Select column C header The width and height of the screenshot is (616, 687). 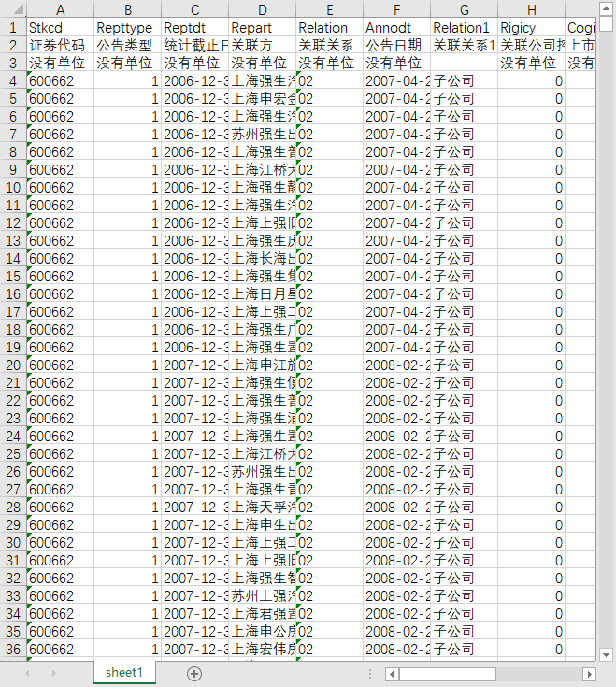(195, 9)
